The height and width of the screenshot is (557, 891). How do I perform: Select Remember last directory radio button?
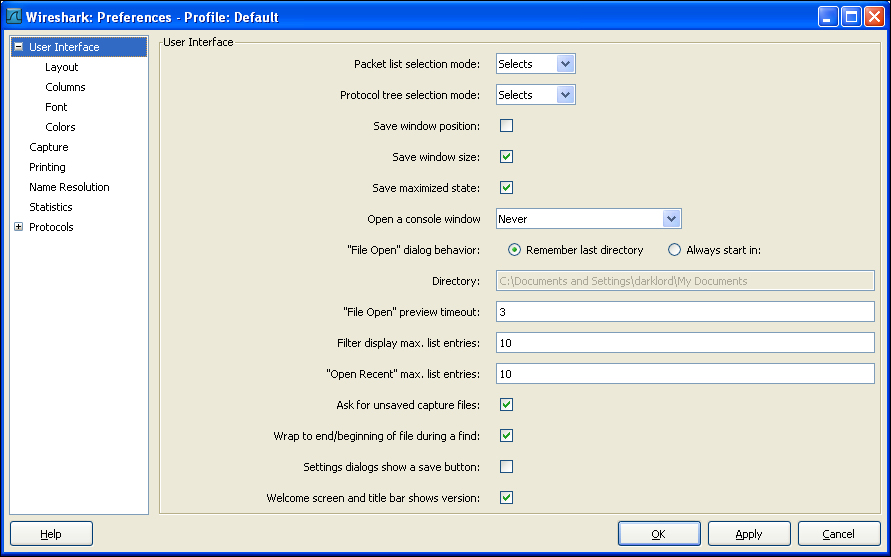point(514,250)
